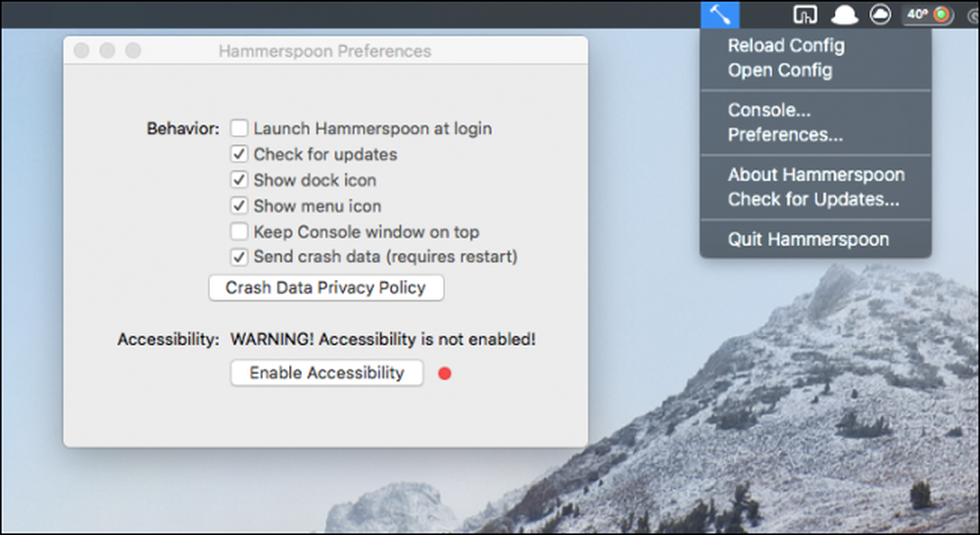Image resolution: width=980 pixels, height=535 pixels.
Task: Uncheck Check for updates option
Action: [239, 154]
